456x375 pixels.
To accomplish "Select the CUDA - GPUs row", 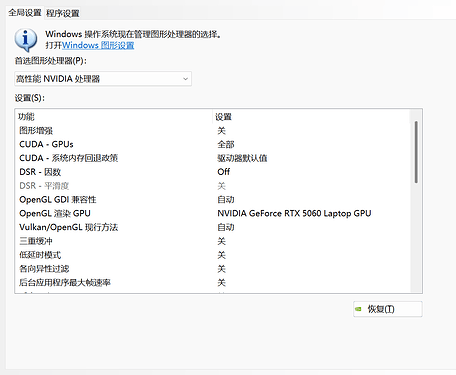I will (x=213, y=144).
